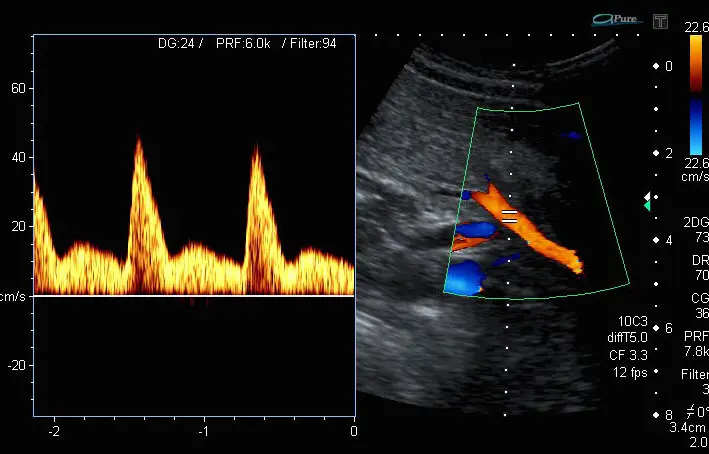Click the green color ROI box top edge
This screenshot has width=709, height=454.
click(x=528, y=109)
